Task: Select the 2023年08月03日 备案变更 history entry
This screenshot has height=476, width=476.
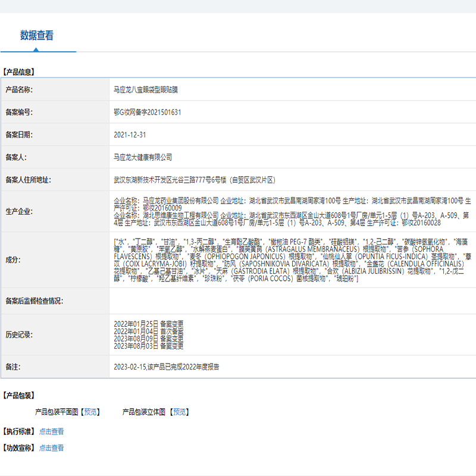Action: 148,346
